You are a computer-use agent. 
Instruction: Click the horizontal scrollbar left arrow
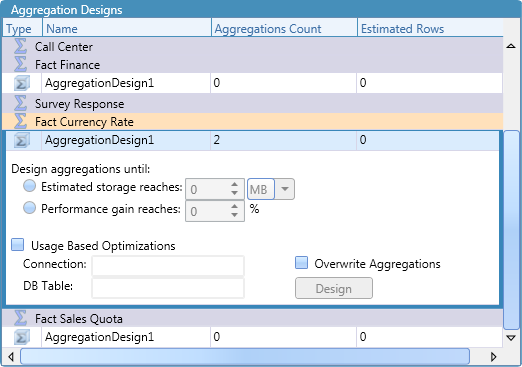pos(11,357)
